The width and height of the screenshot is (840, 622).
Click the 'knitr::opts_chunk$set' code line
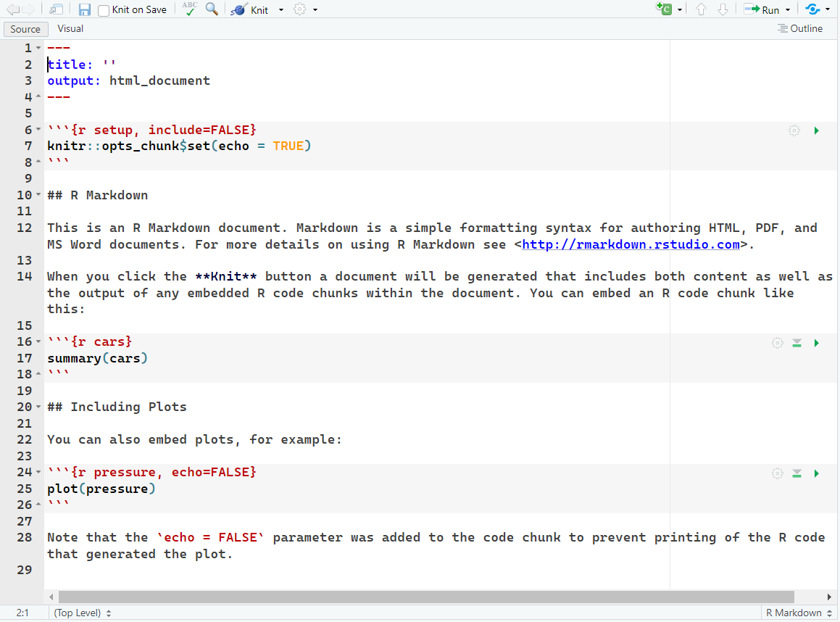(x=179, y=146)
